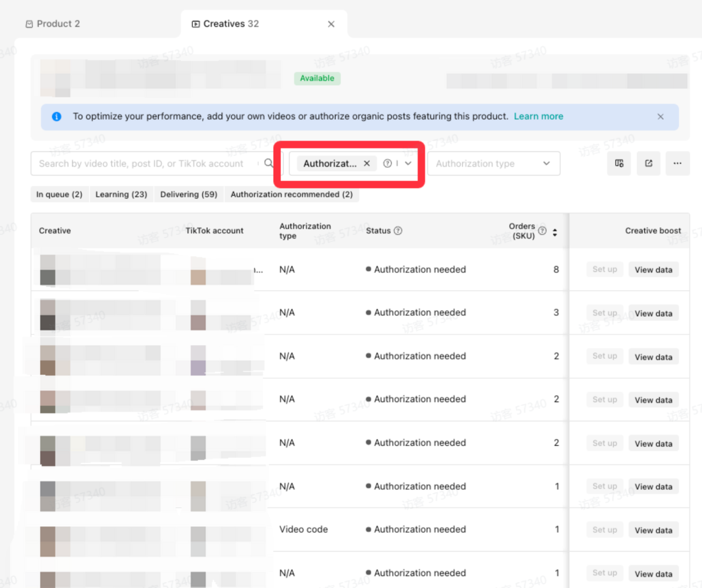Toggle the Delivering (59) filter
This screenshot has height=588, width=702.
click(x=189, y=194)
